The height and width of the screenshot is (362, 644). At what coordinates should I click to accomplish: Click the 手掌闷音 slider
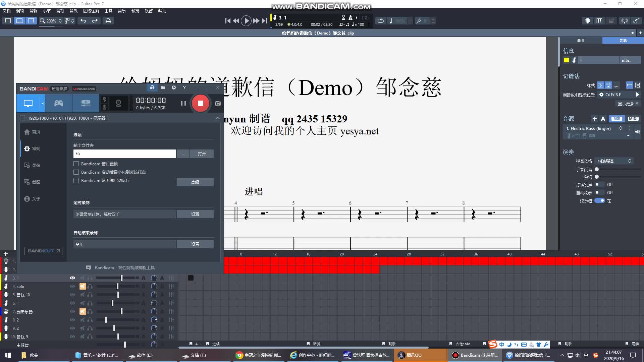[618, 170]
